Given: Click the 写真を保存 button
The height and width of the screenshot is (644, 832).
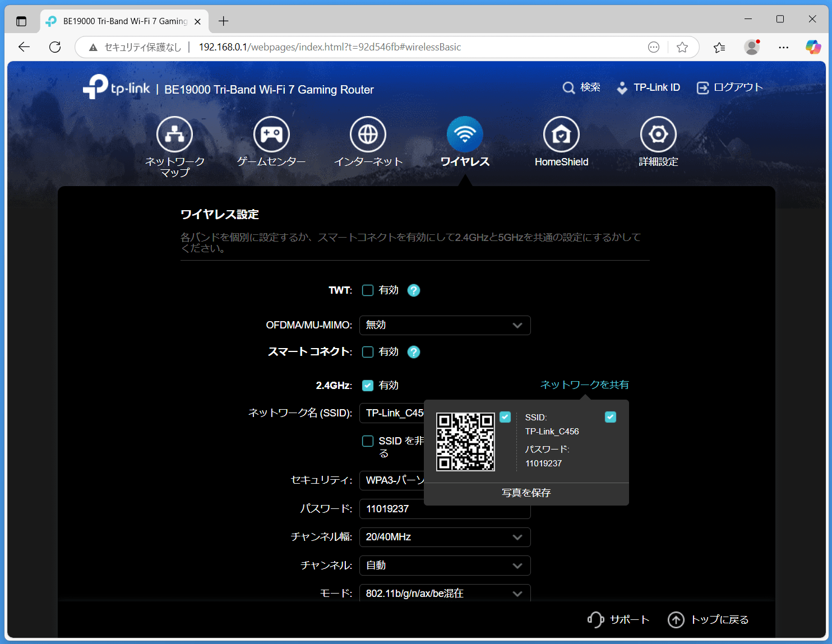Looking at the screenshot, I should click(526, 493).
